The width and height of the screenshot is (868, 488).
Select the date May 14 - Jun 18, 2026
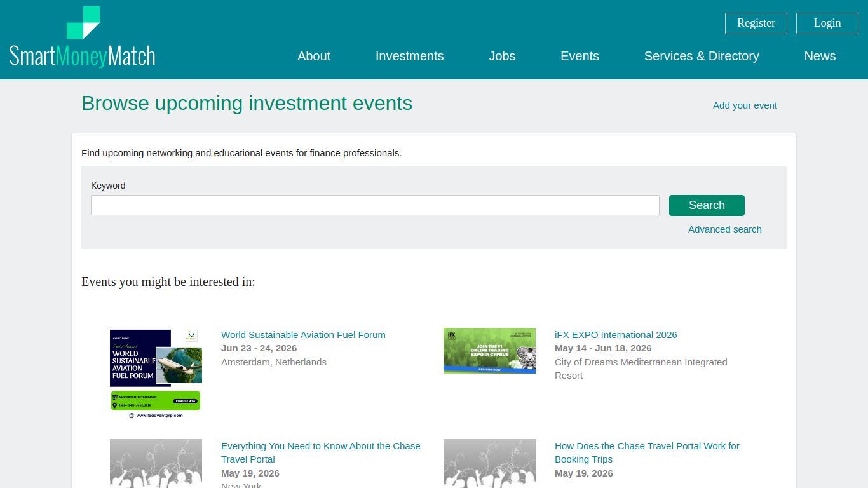(603, 348)
